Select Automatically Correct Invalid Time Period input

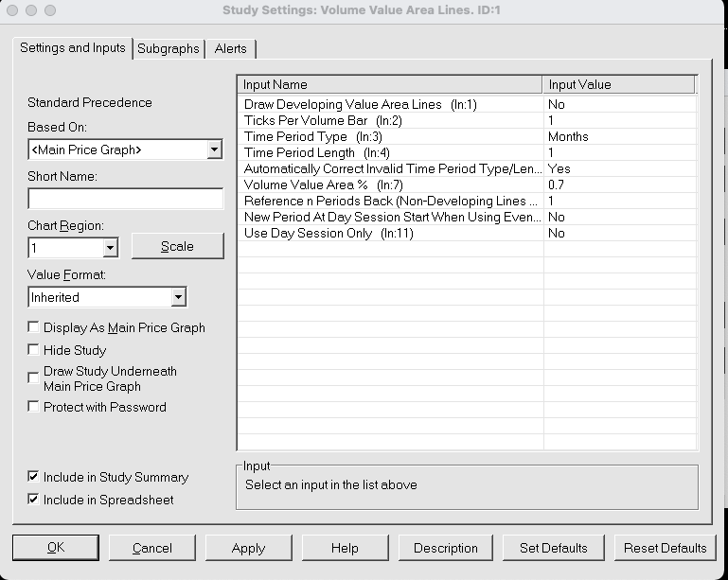click(468, 168)
